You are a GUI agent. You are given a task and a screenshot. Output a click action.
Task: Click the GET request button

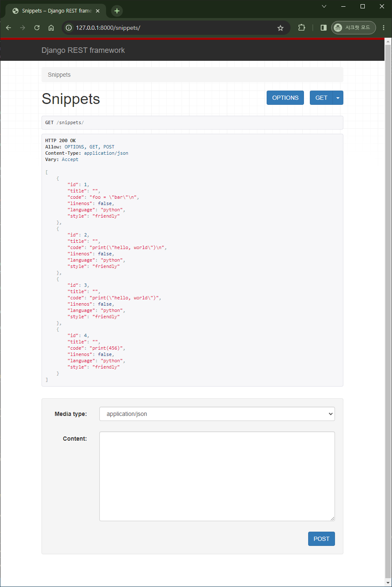321,98
